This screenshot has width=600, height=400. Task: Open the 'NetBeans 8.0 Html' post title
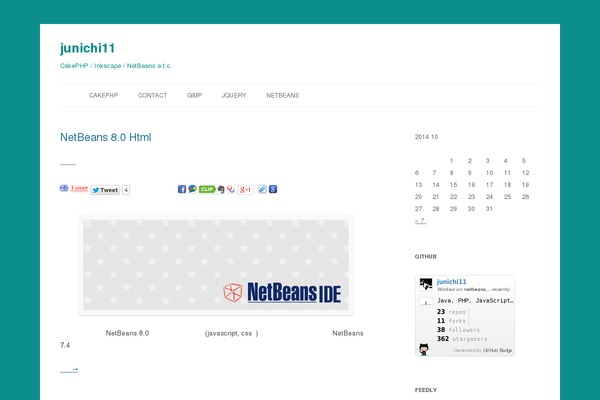point(106,137)
